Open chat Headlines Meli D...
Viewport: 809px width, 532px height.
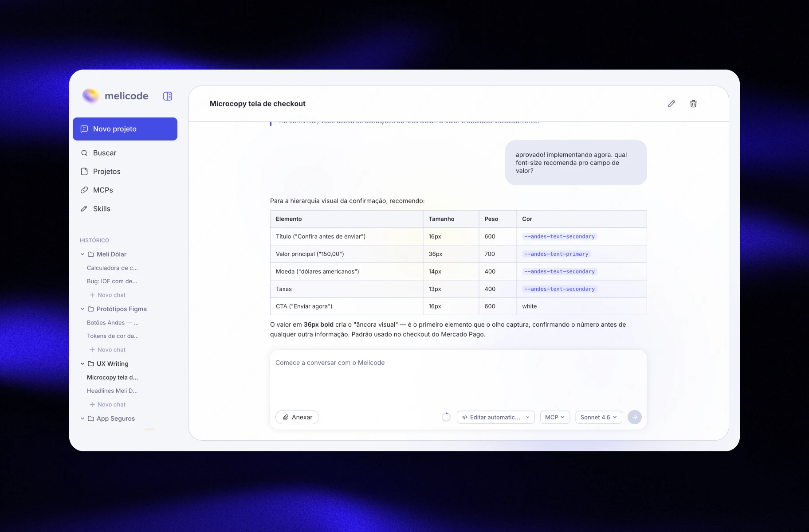pyautogui.click(x=112, y=391)
